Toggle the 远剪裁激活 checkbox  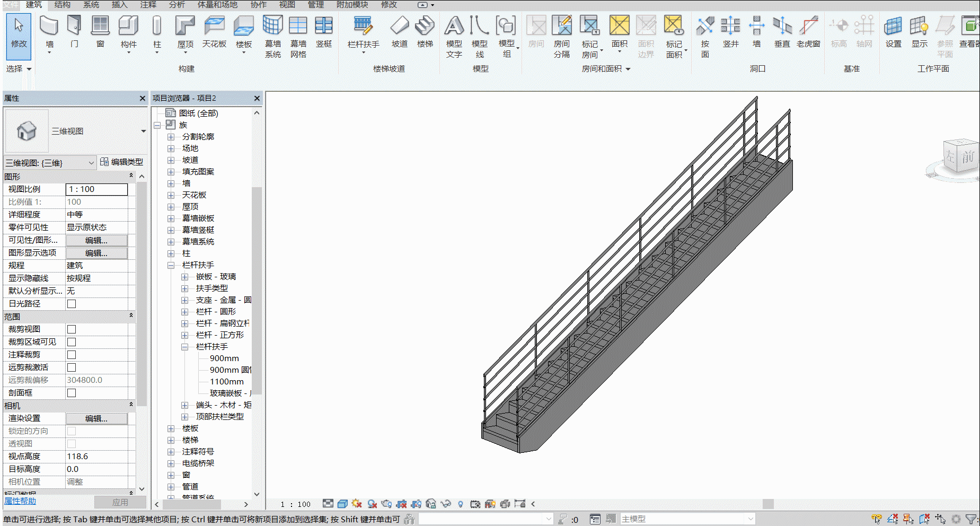click(72, 367)
